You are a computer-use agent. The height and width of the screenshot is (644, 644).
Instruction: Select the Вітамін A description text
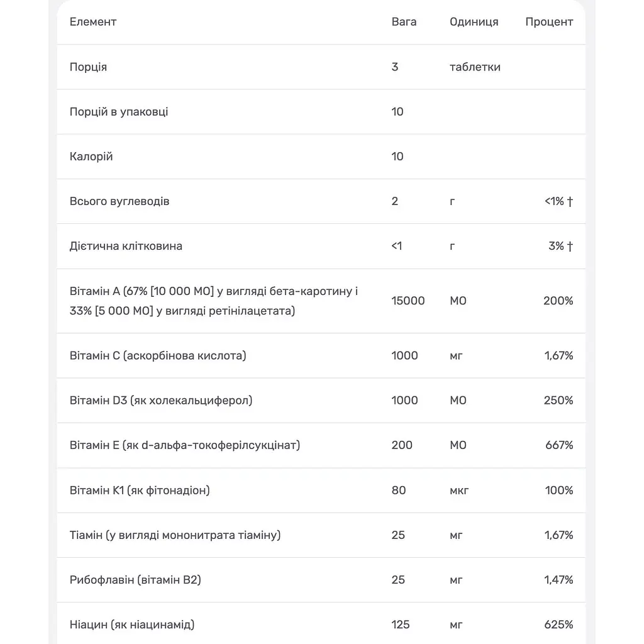pos(214,301)
